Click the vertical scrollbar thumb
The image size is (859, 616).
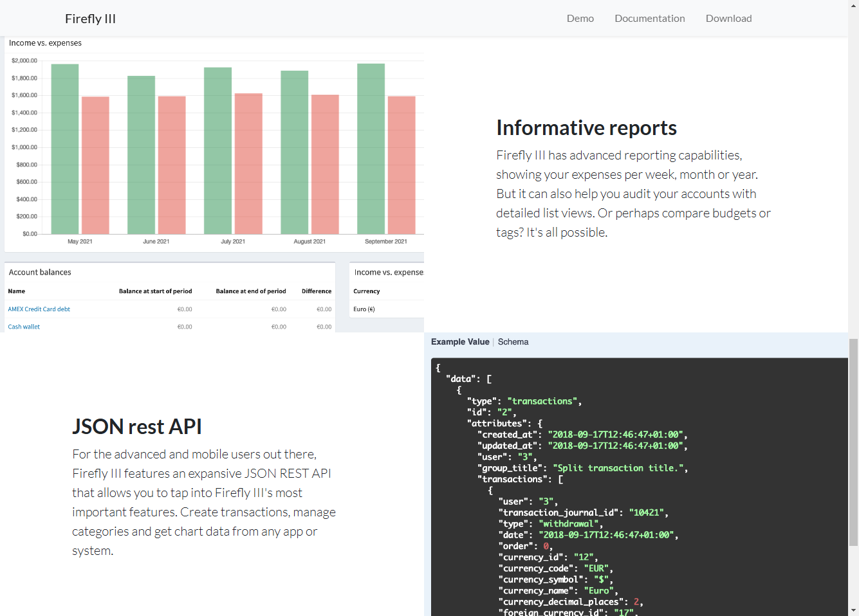[853, 442]
